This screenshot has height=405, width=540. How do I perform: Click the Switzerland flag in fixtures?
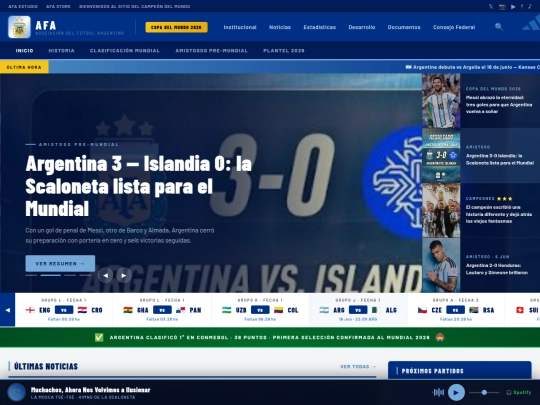coord(520,310)
